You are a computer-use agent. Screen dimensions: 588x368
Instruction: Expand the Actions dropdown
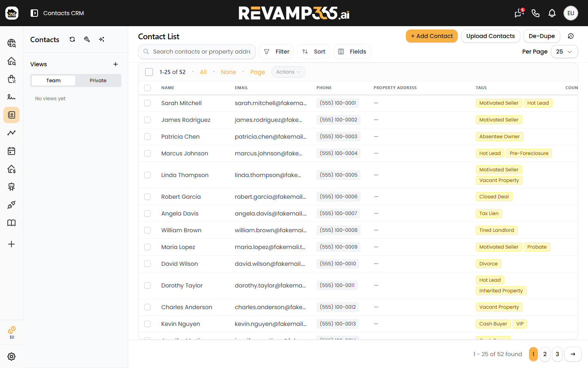(x=288, y=72)
